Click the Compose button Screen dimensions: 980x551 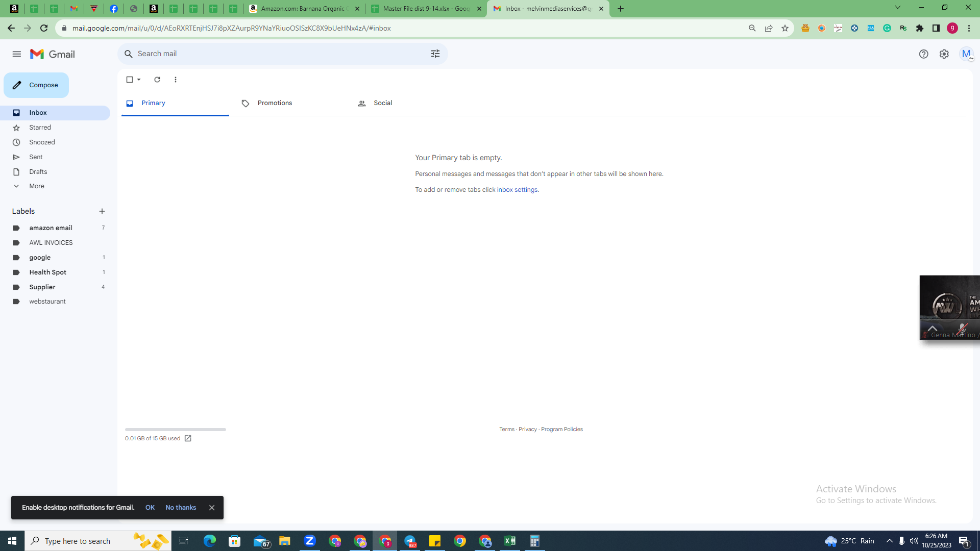pos(36,85)
